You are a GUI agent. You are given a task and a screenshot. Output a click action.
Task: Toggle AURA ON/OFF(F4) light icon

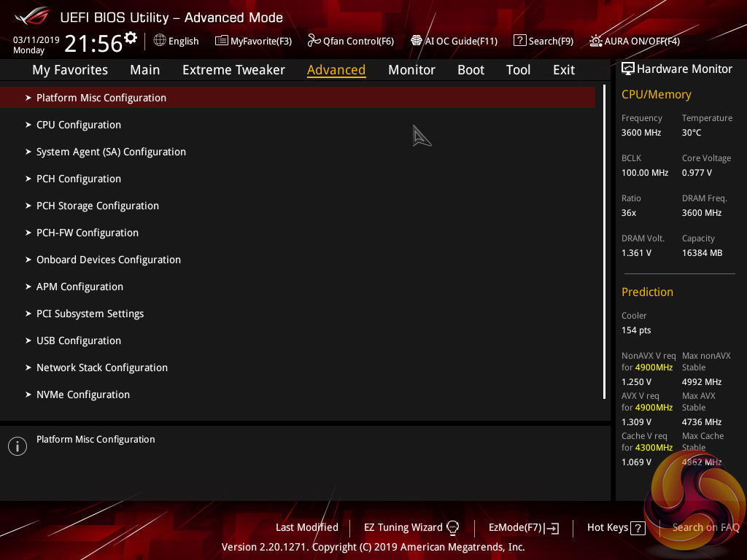[596, 41]
